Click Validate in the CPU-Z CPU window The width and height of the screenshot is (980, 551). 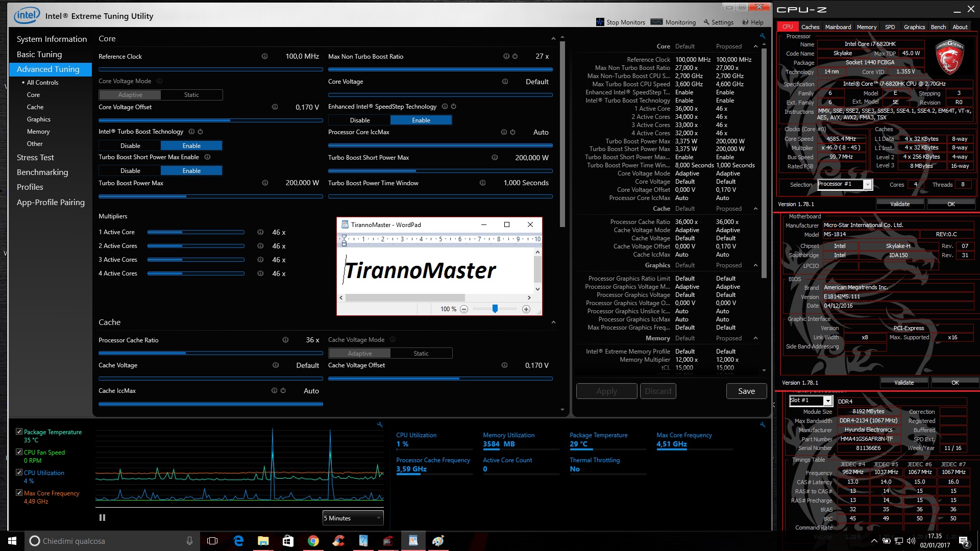pyautogui.click(x=900, y=204)
